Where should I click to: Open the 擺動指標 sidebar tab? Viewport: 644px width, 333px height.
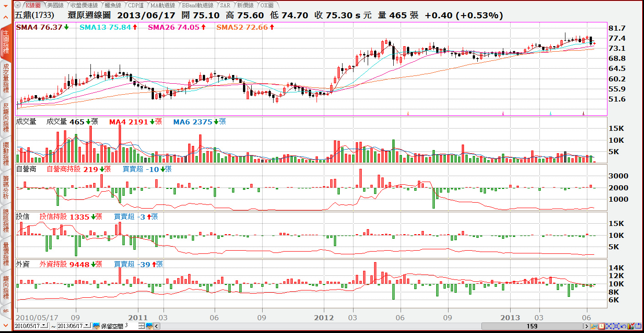(6, 154)
